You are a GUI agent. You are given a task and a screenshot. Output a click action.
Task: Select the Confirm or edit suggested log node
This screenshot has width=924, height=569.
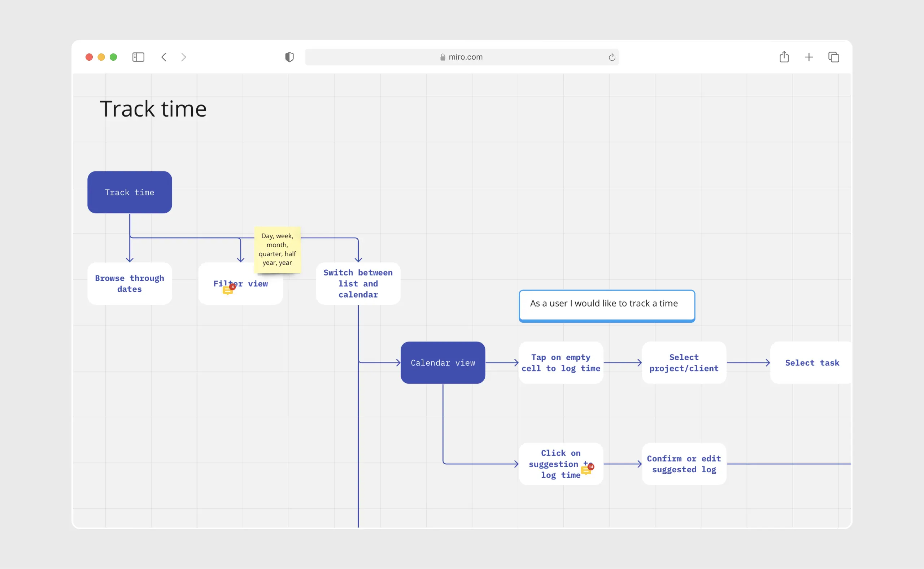(684, 464)
